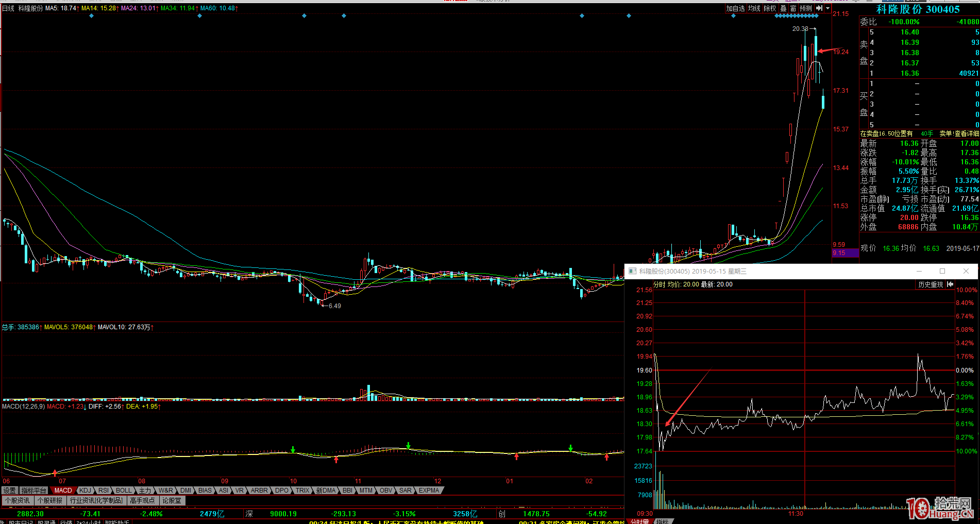
Task: Click the jump-to-end arrow icon in chart toolbar
Action: pos(819,8)
